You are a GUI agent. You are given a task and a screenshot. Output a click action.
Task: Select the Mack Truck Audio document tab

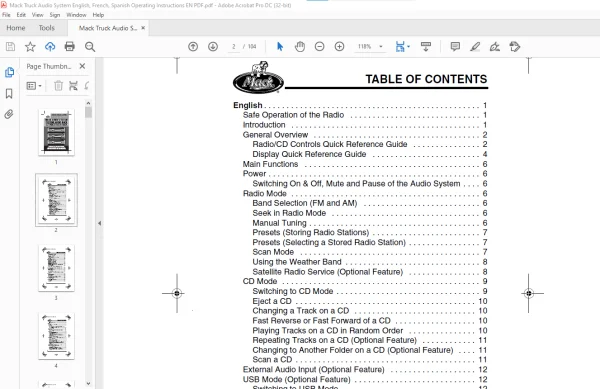108,28
